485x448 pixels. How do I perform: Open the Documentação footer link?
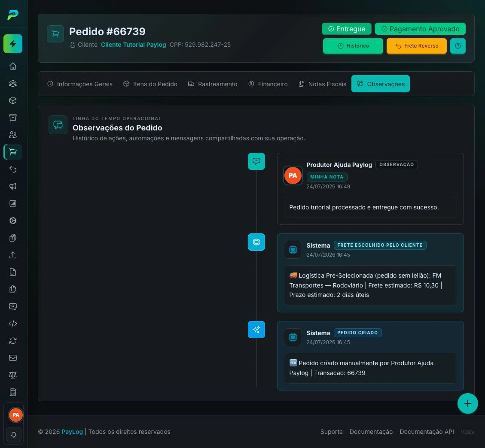click(x=371, y=432)
